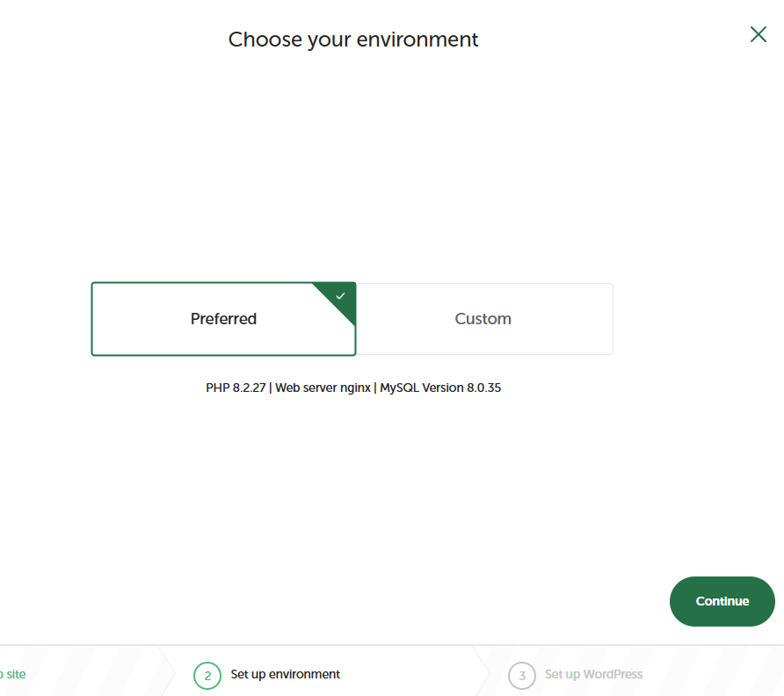Click the digit 2 in the stepper

coord(207,676)
